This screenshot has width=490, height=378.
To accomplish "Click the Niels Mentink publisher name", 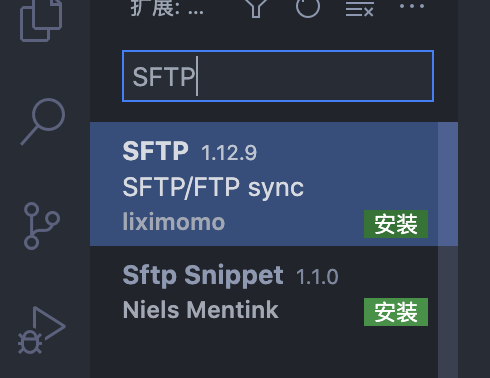I will pyautogui.click(x=200, y=310).
